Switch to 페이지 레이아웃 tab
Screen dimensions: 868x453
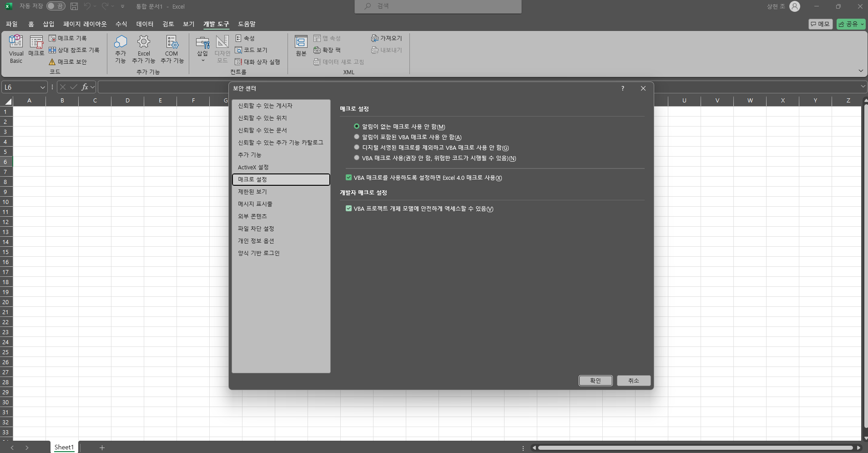[x=85, y=24]
